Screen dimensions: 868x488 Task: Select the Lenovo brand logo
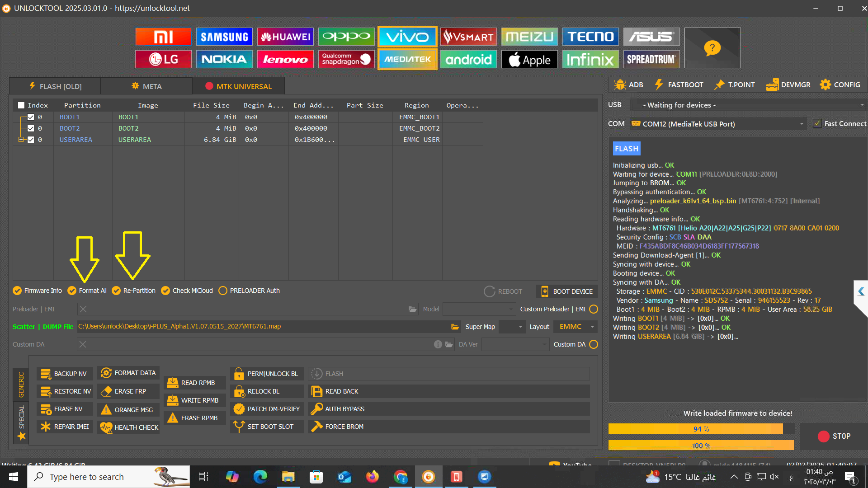(285, 59)
